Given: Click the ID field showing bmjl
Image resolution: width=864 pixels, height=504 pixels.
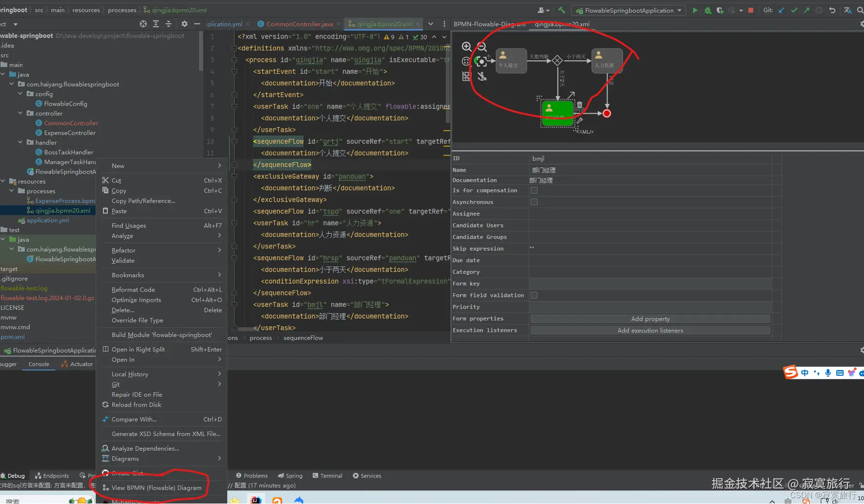Looking at the screenshot, I should [650, 158].
